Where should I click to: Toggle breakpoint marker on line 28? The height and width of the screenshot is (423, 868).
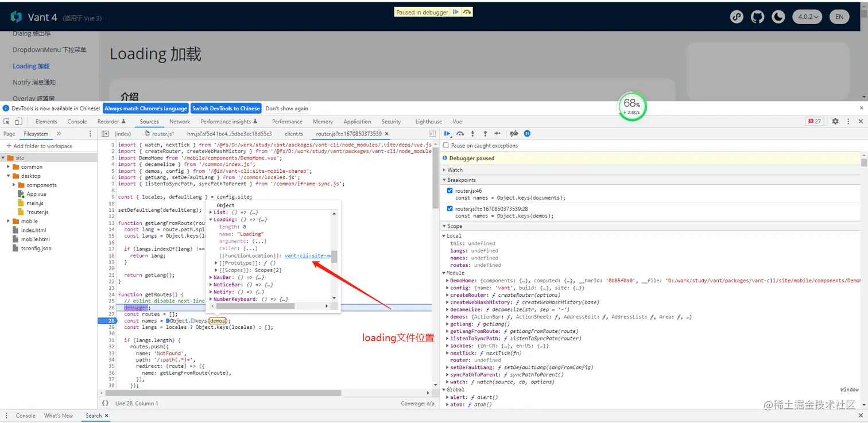pyautogui.click(x=107, y=321)
